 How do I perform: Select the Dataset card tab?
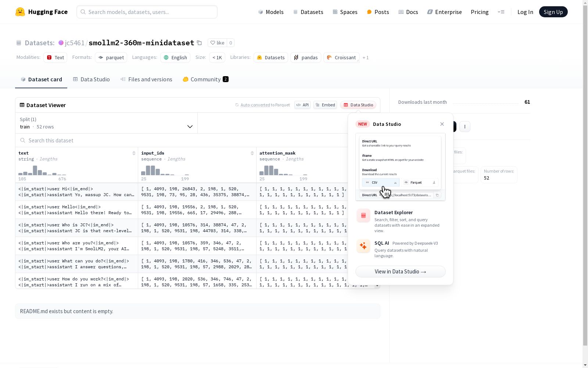pyautogui.click(x=41, y=79)
